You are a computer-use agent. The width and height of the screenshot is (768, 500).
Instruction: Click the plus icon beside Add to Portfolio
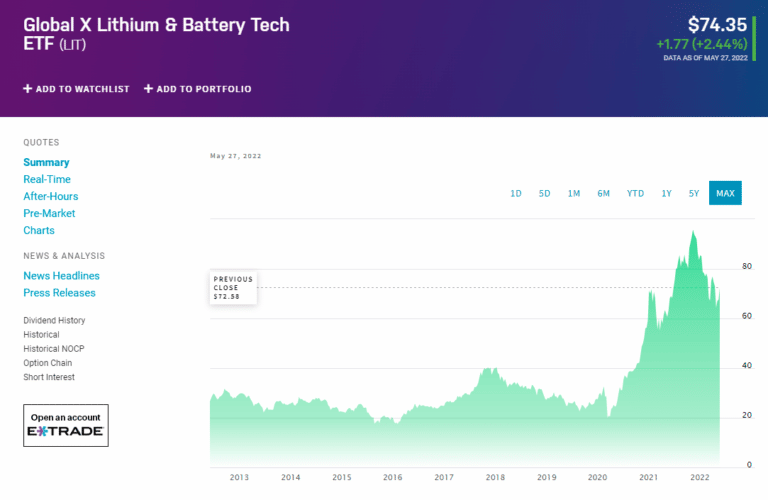click(x=148, y=89)
